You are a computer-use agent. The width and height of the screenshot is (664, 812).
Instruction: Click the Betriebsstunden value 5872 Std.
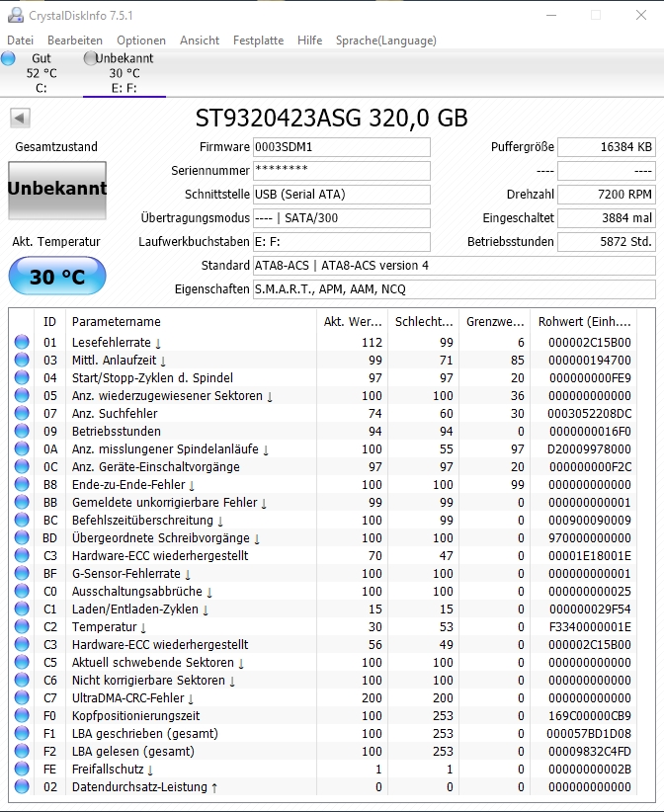point(607,242)
